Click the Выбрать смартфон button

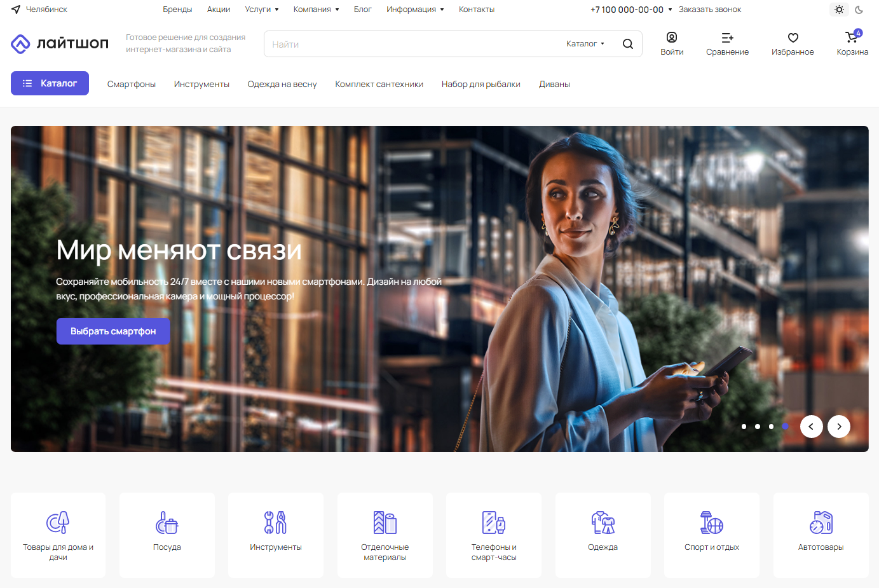pyautogui.click(x=113, y=331)
